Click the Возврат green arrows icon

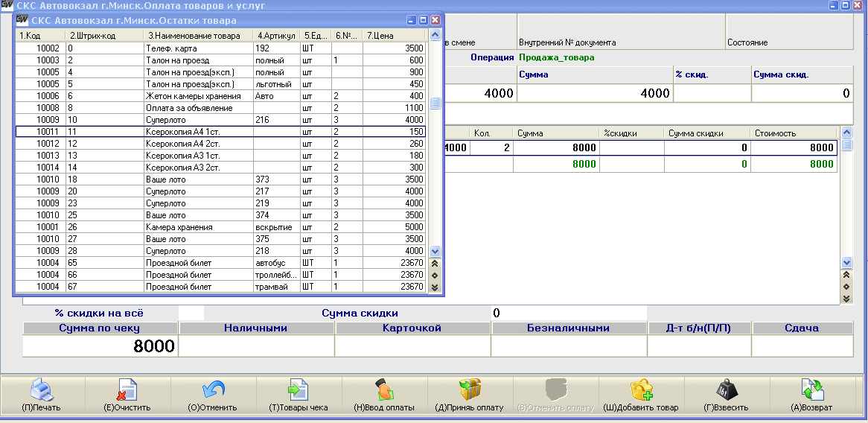pyautogui.click(x=812, y=389)
